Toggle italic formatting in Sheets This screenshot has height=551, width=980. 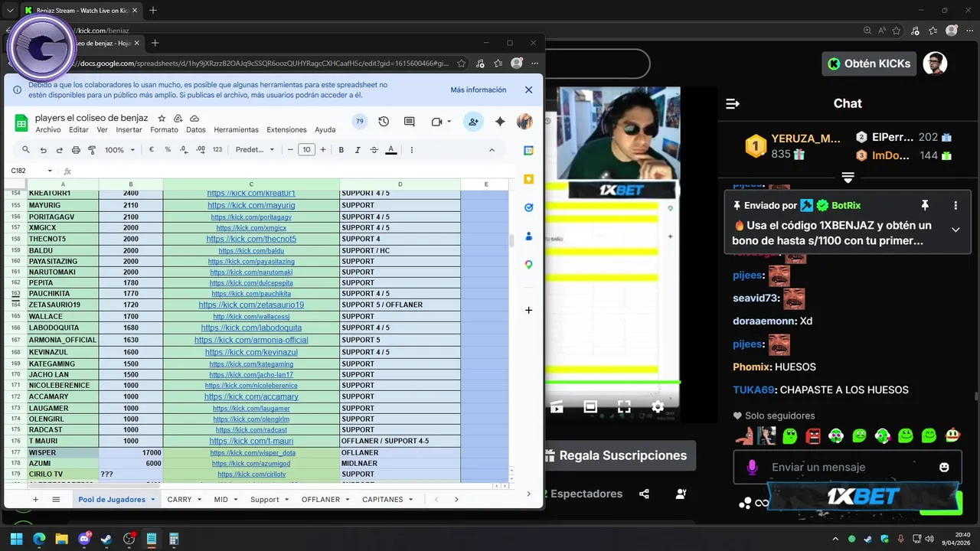358,150
